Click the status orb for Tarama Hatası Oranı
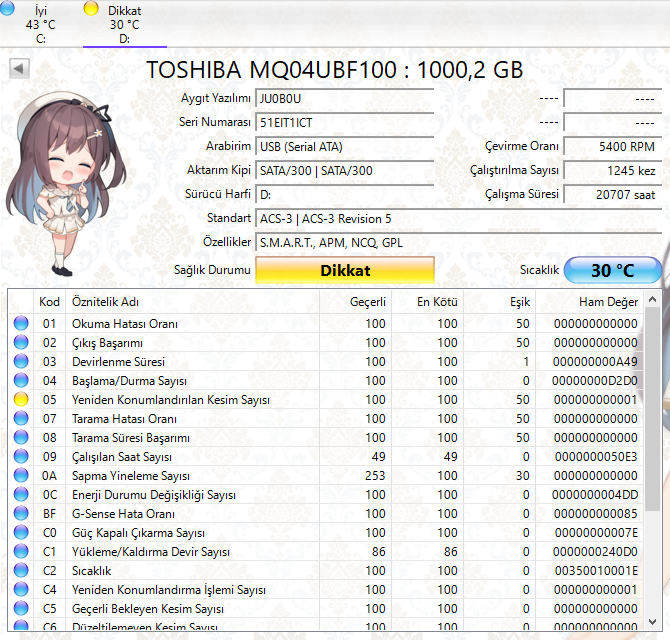Image resolution: width=670 pixels, height=640 pixels. click(21, 418)
